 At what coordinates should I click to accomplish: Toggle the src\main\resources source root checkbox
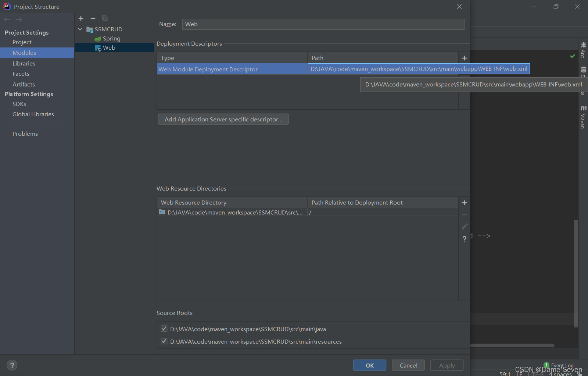pos(164,341)
